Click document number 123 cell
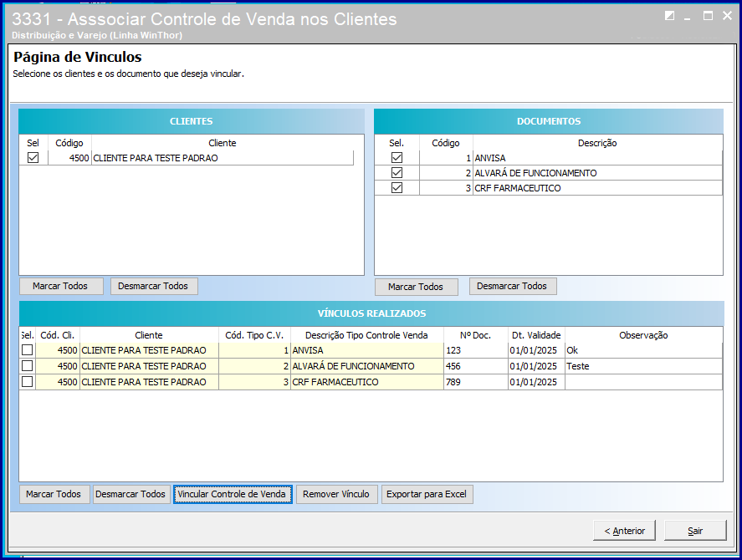This screenshot has width=742, height=560. (476, 350)
